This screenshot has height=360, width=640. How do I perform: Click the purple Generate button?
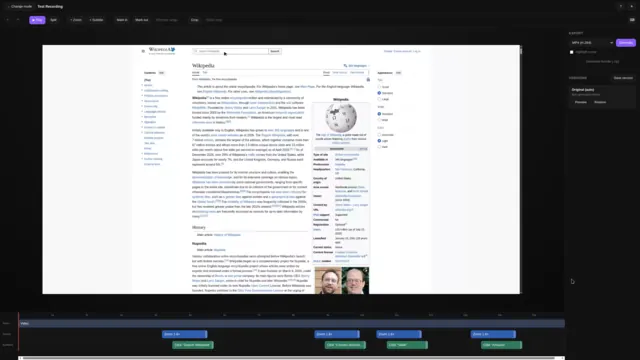click(626, 42)
